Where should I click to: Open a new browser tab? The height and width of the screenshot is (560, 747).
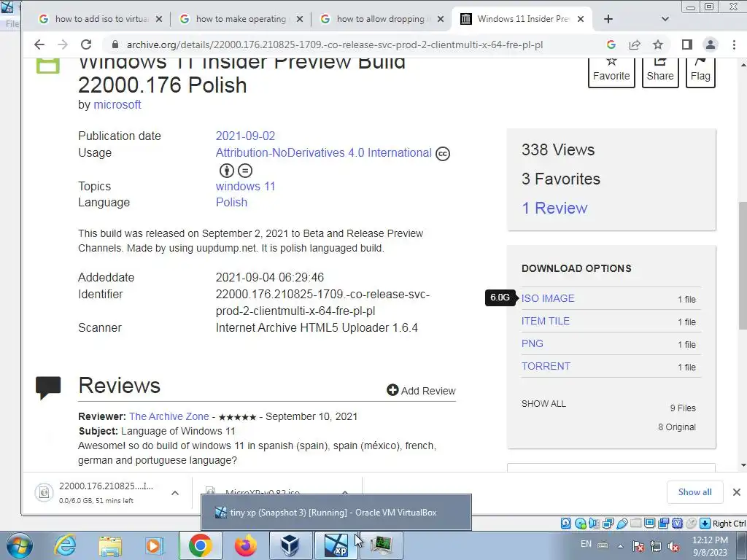pyautogui.click(x=608, y=19)
